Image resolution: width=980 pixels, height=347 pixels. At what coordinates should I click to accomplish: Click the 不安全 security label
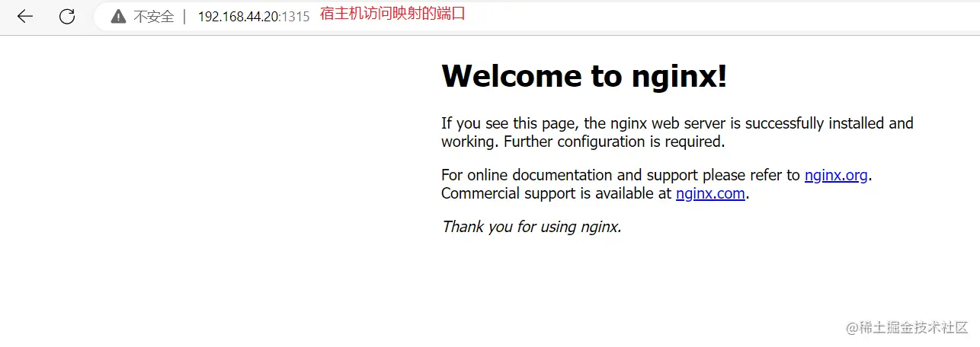[x=154, y=17]
